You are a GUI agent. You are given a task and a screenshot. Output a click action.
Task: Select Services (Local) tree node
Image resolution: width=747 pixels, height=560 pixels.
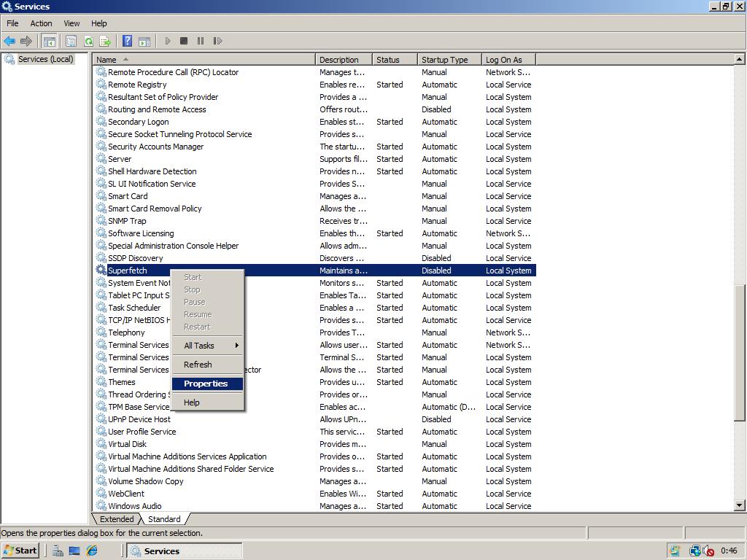(x=46, y=59)
